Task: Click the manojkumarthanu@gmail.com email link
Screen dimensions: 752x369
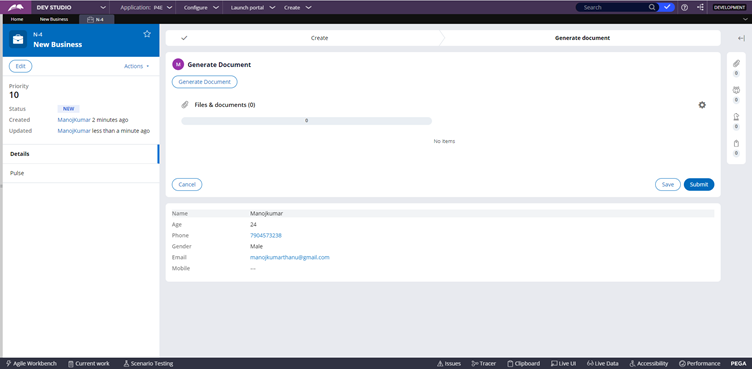Action: pyautogui.click(x=290, y=257)
